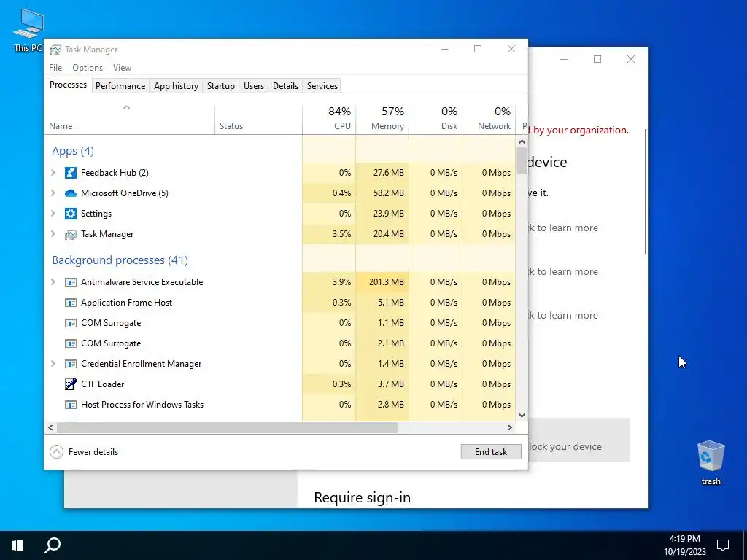
Task: Open the View menu
Action: [122, 68]
